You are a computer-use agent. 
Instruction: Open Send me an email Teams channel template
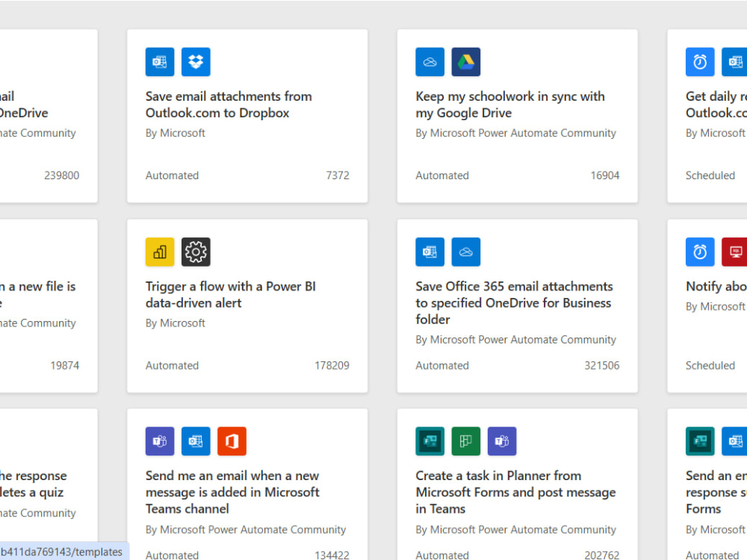[x=232, y=492]
